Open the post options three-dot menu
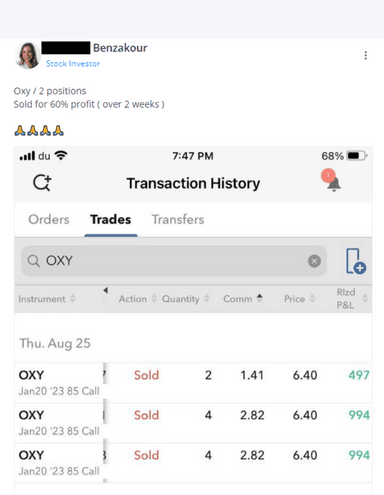Viewport: 384px width, 495px height. [x=366, y=55]
